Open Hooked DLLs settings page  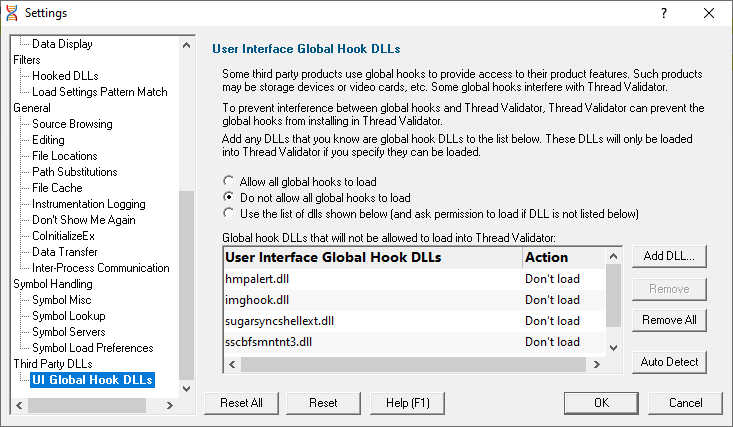tap(65, 76)
